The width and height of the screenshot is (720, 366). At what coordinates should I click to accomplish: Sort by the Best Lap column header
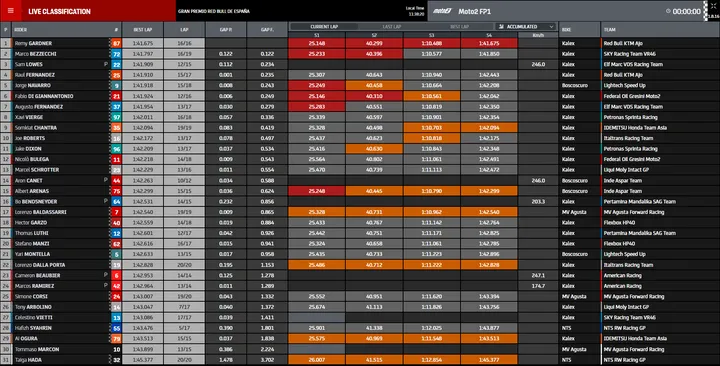143,29
